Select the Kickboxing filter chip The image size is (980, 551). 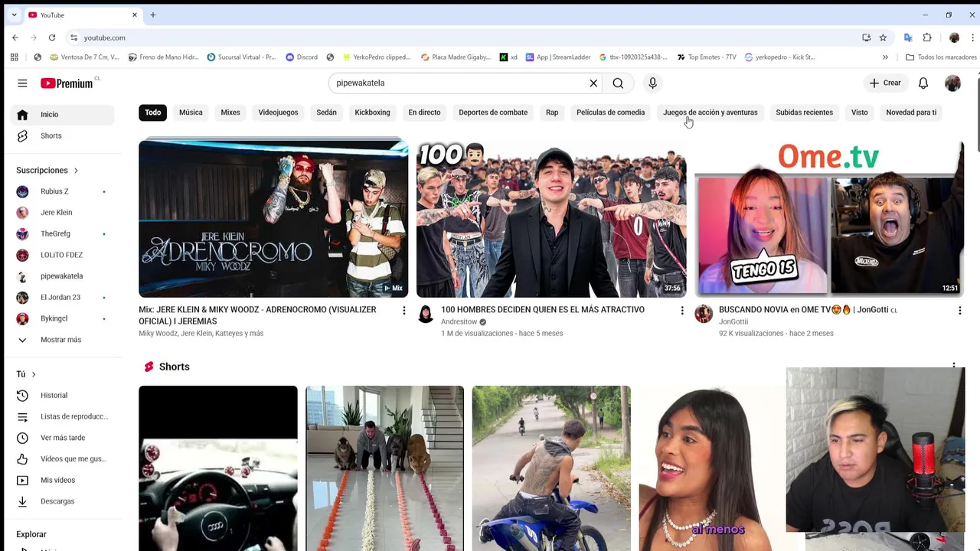tap(372, 112)
